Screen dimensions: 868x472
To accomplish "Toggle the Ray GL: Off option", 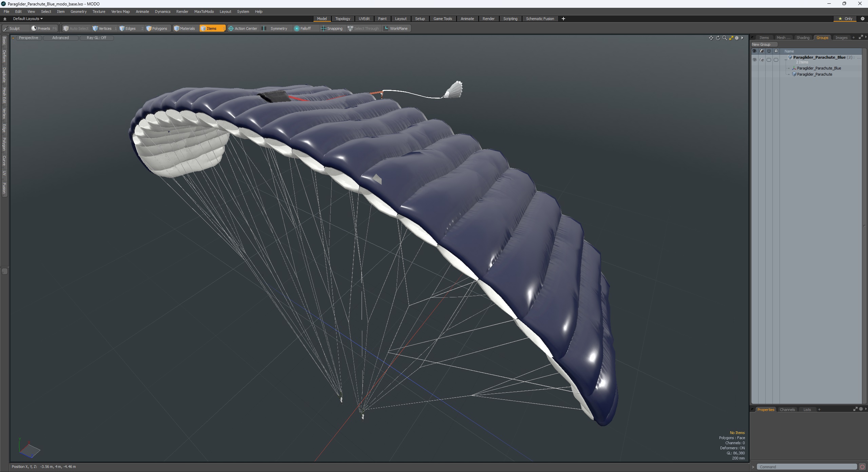I will coord(96,38).
